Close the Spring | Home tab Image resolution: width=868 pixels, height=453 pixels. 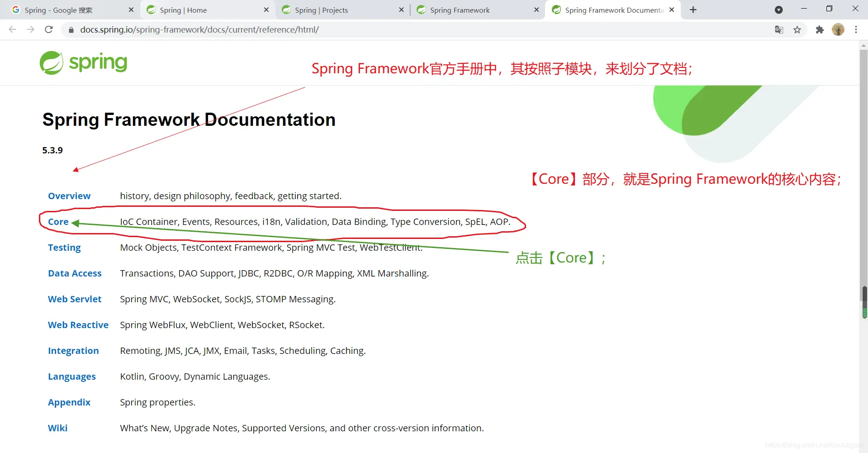point(266,10)
